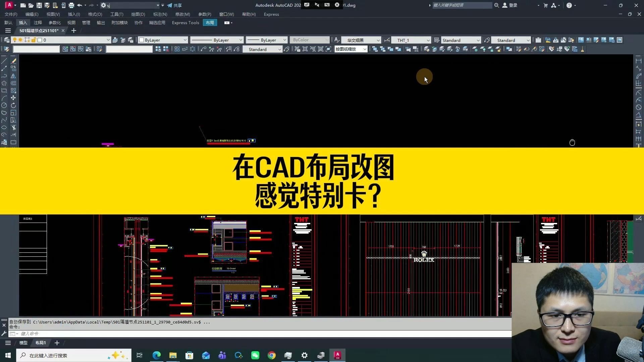Select the Copy tool
Image resolution: width=644 pixels, height=362 pixels.
point(13,68)
